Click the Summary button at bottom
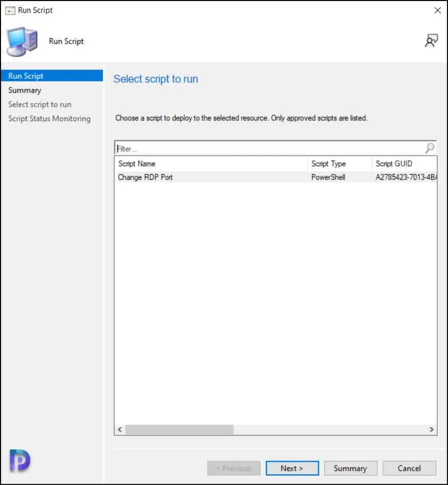Image resolution: width=448 pixels, height=485 pixels. [351, 468]
